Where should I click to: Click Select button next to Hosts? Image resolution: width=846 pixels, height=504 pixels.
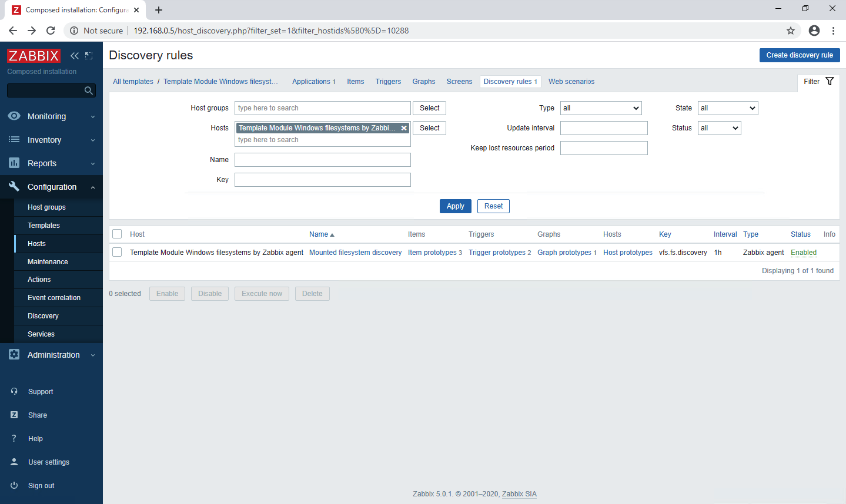429,128
